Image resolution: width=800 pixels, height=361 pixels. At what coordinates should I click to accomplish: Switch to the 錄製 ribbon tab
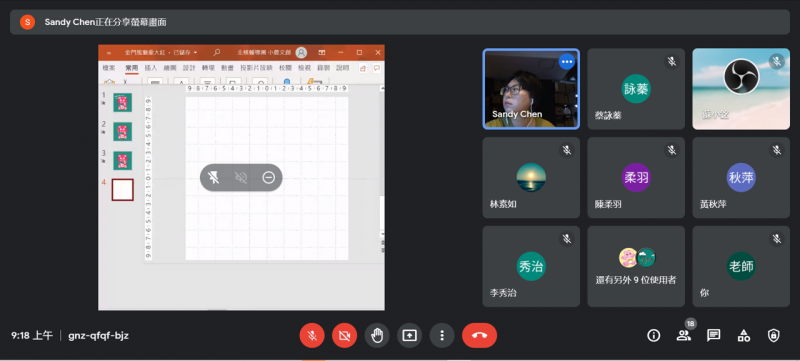(323, 67)
